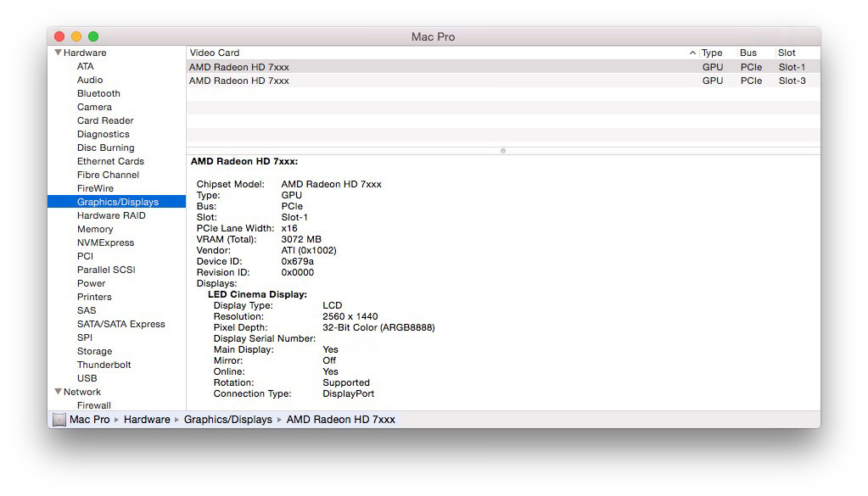Open the PCI hardware entry
The width and height of the screenshot is (868, 496).
click(x=85, y=256)
